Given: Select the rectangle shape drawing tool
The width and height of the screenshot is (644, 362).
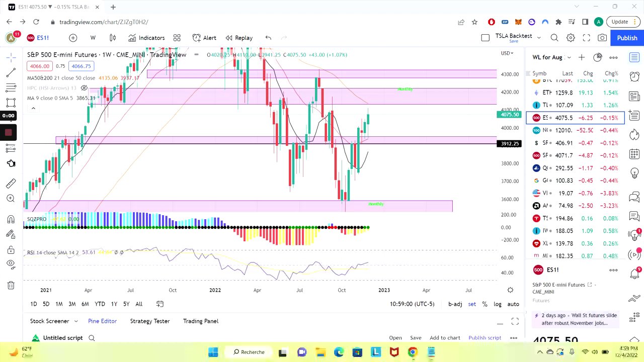Looking at the screenshot, I should (11, 103).
